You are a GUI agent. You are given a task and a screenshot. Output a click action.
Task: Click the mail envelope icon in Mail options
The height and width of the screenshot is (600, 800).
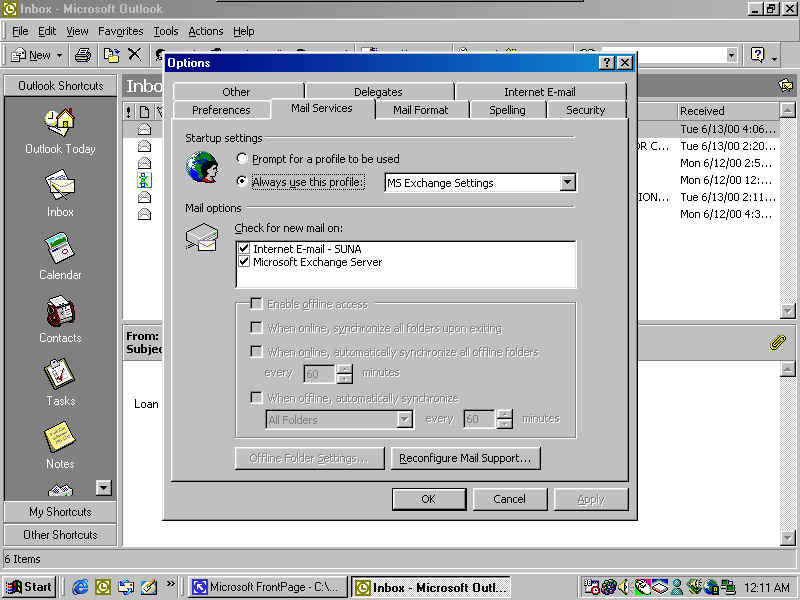point(202,239)
